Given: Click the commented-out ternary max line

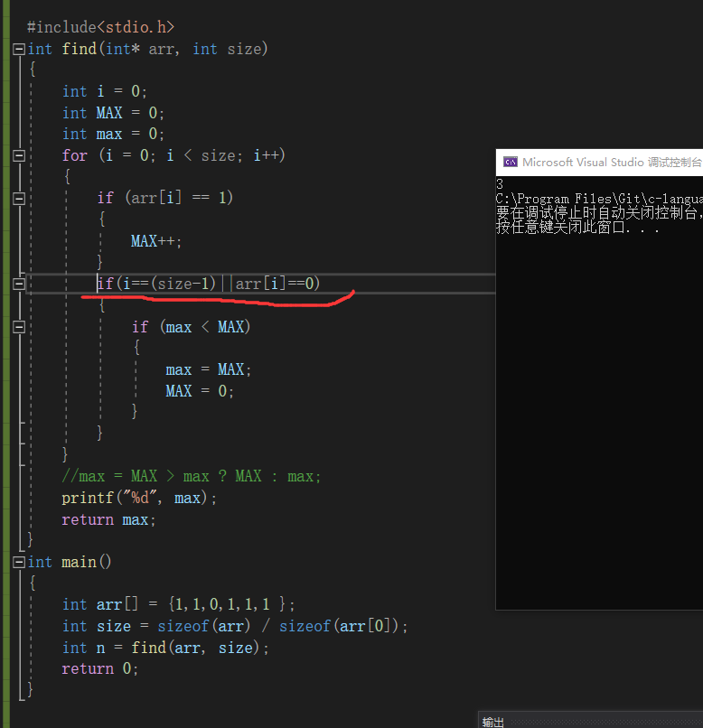Looking at the screenshot, I should (x=192, y=476).
